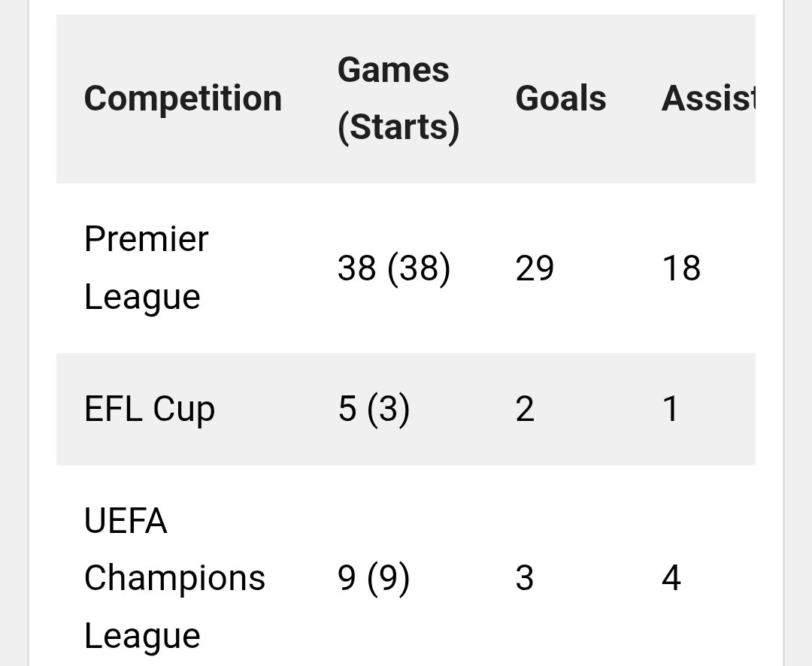812x666 pixels.
Task: Click the partially visible Assists header
Action: pos(707,98)
